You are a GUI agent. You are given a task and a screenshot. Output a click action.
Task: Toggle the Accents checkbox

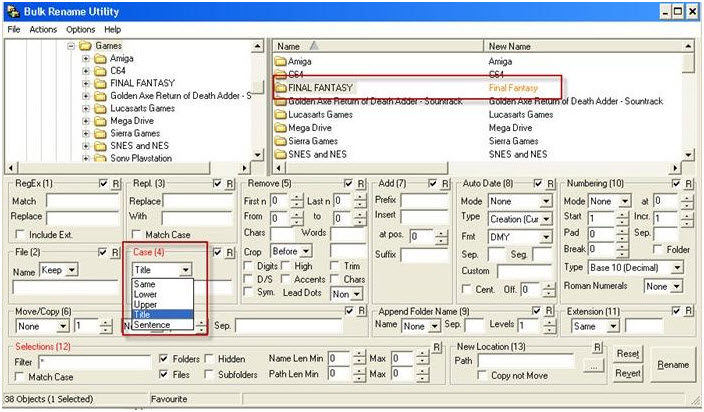pos(285,279)
